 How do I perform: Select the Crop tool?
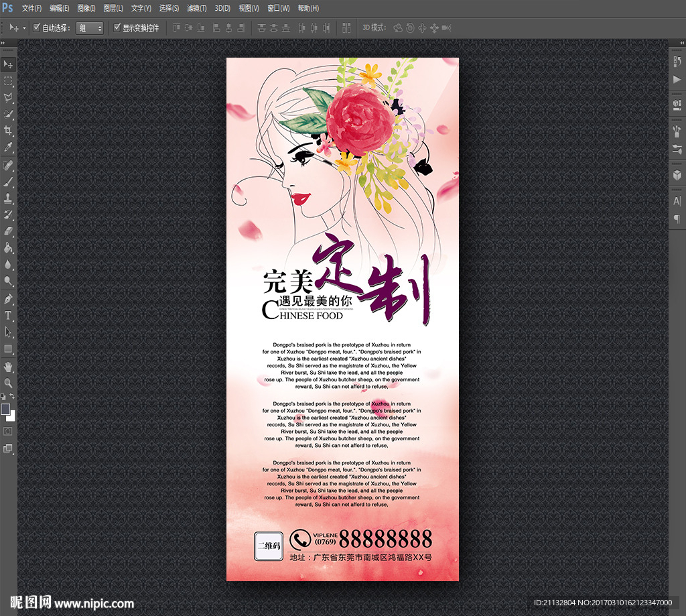click(x=8, y=131)
